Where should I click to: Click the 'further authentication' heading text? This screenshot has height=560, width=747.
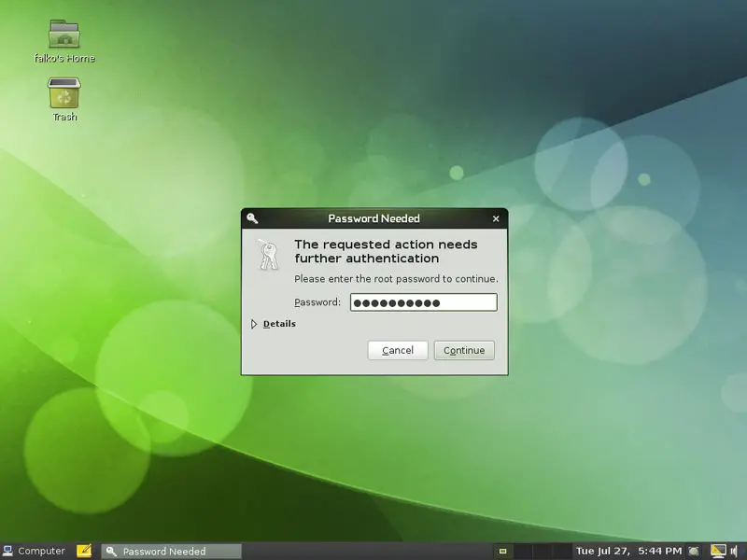[367, 259]
